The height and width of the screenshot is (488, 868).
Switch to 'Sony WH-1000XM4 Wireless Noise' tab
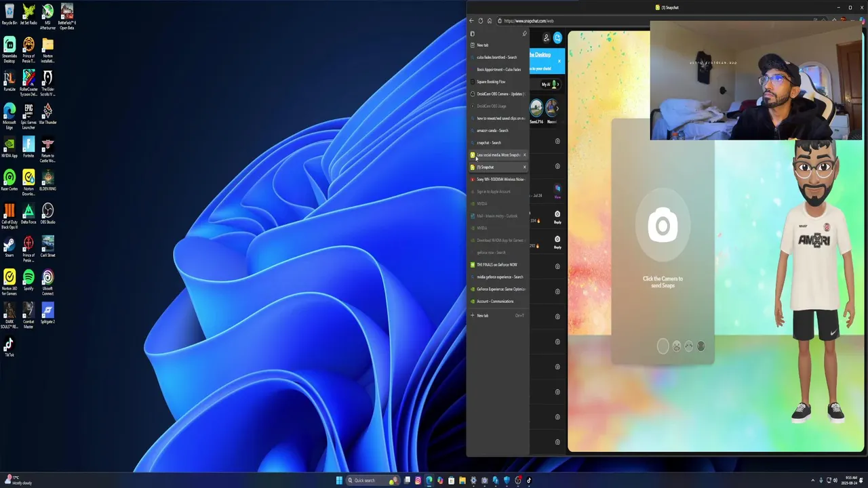498,179
